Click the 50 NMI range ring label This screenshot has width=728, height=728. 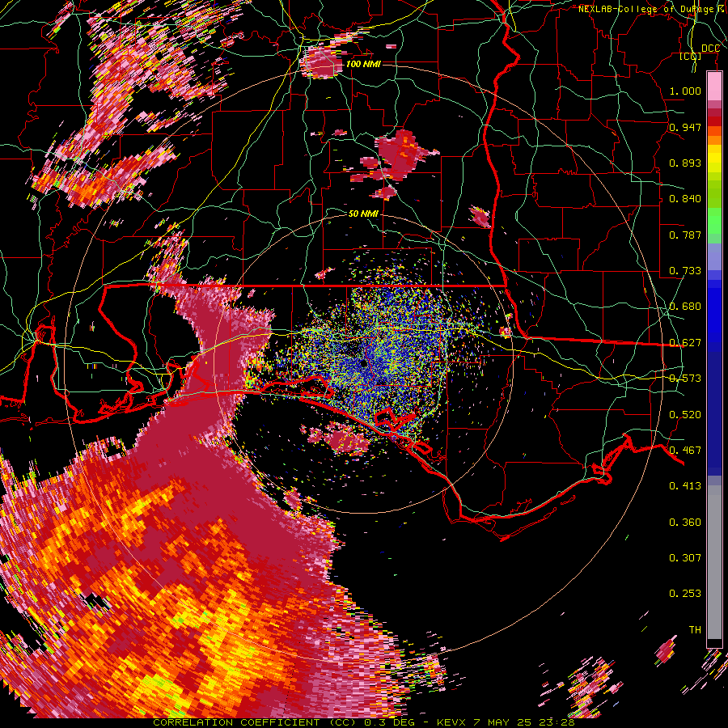click(363, 214)
